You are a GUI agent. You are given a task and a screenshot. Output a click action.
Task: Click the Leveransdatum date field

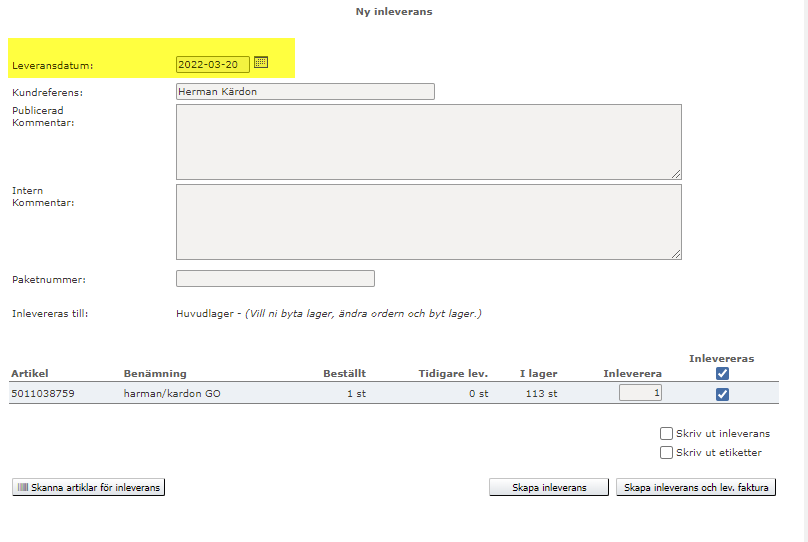(x=212, y=64)
